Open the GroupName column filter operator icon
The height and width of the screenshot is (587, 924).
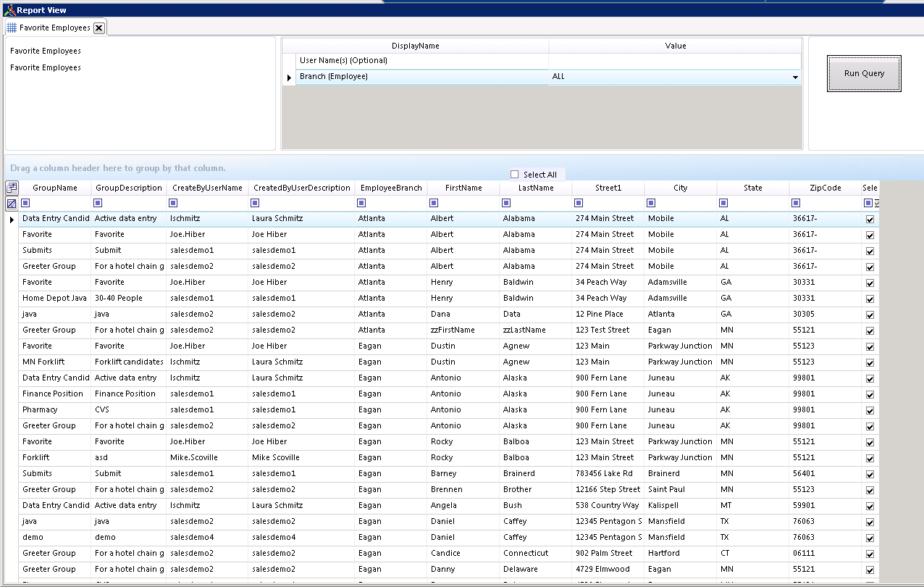tap(25, 203)
